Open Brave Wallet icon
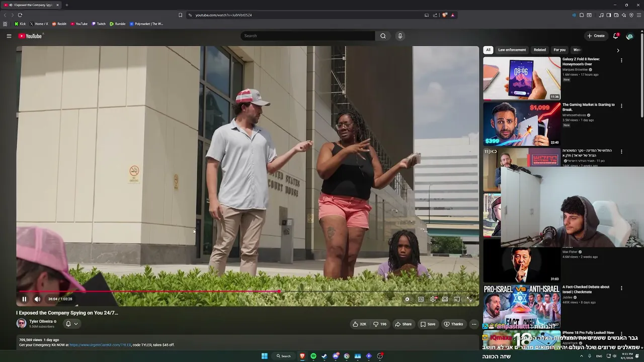The height and width of the screenshot is (362, 644). [616, 15]
